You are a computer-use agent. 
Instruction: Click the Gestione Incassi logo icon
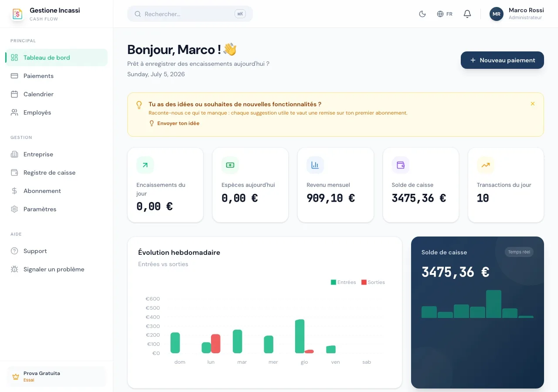[17, 14]
